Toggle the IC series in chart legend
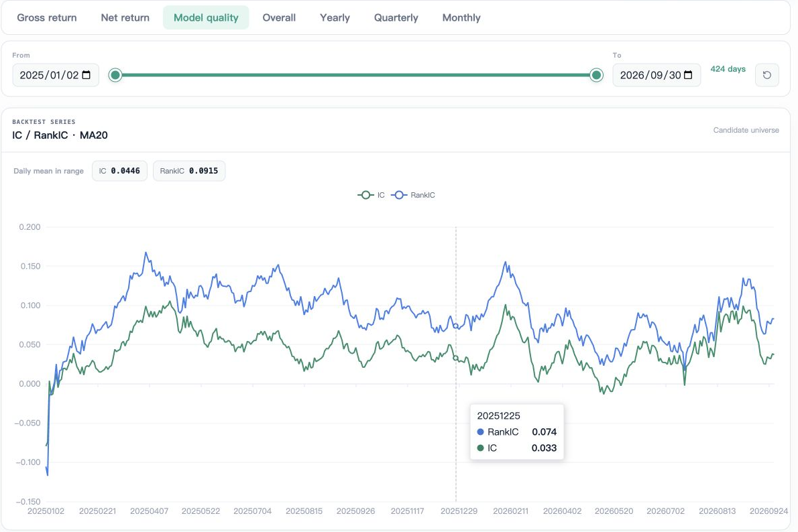 pyautogui.click(x=371, y=195)
